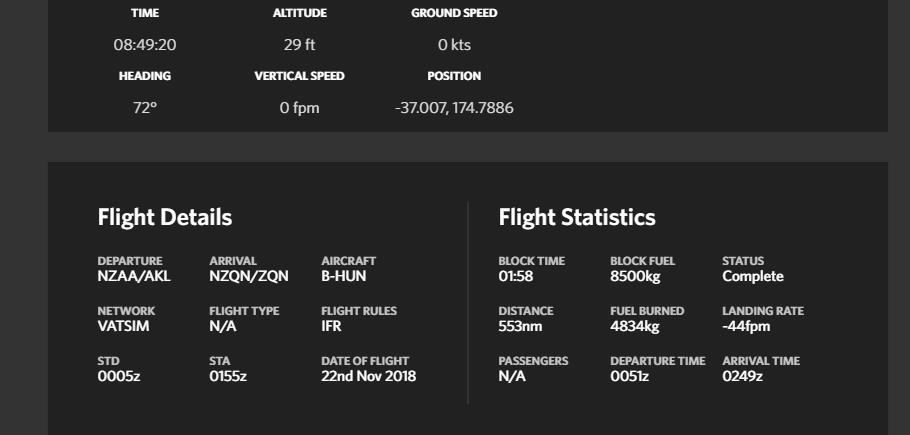The width and height of the screenshot is (910, 435).
Task: Select the departure airport NZAA/AKL
Action: pos(134,277)
